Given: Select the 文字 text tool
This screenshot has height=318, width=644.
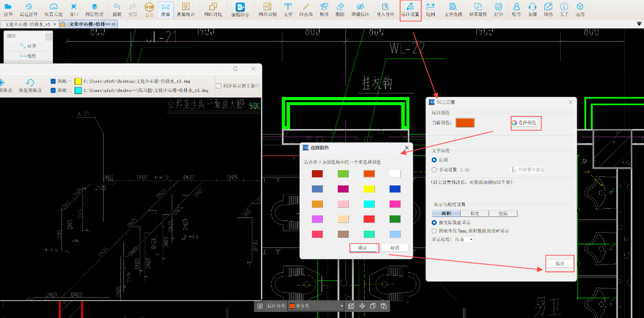Looking at the screenshot, I should [288, 9].
